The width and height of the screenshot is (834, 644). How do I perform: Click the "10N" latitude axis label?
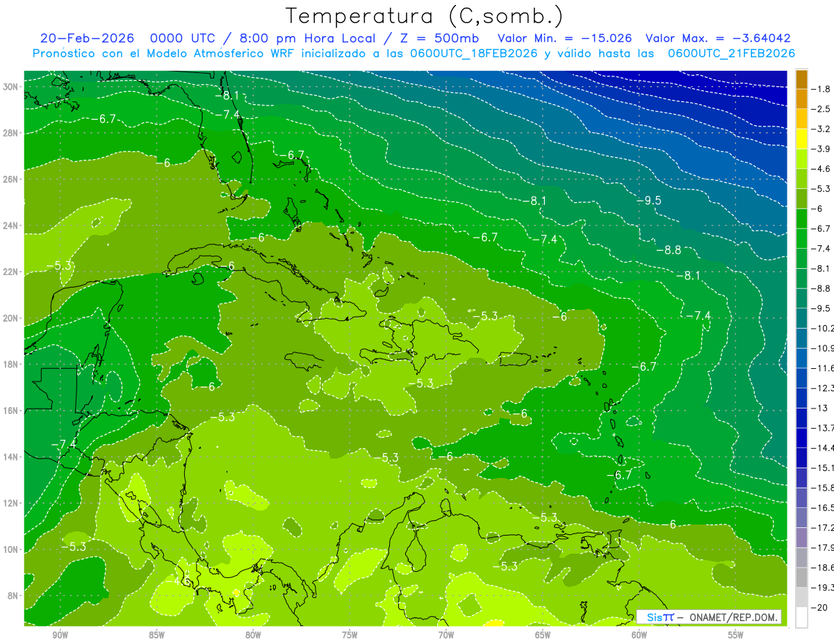pos(10,550)
